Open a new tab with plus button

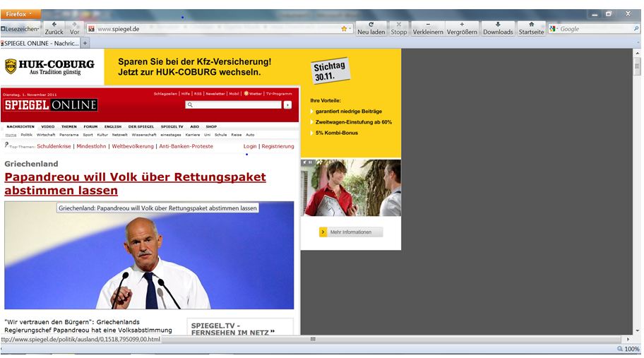click(x=85, y=43)
